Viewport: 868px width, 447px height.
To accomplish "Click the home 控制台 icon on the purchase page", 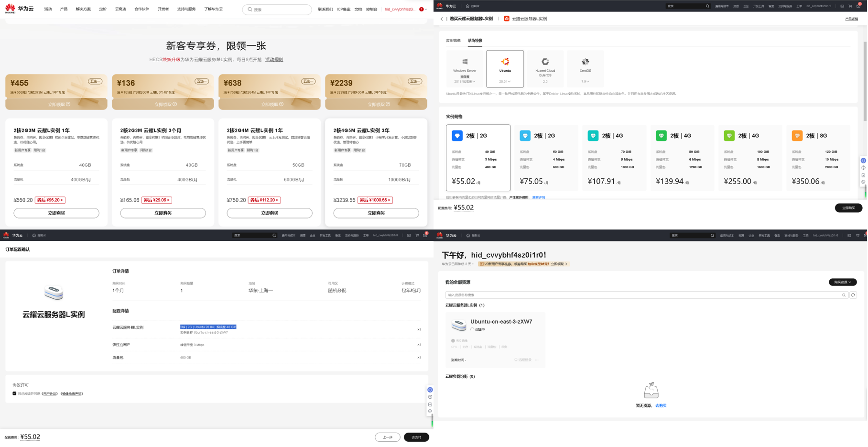I will tap(467, 6).
